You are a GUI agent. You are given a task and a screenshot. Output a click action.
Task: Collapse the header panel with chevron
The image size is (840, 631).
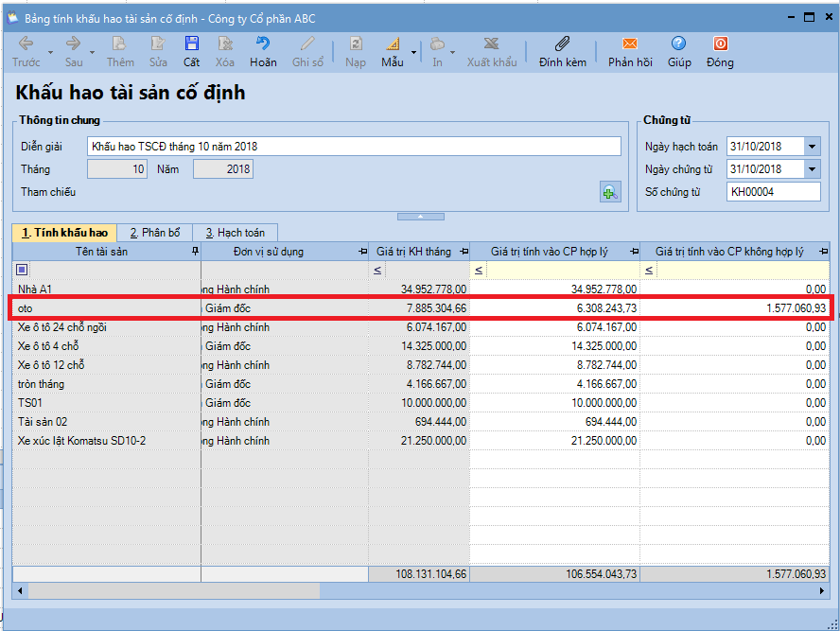pyautogui.click(x=421, y=217)
